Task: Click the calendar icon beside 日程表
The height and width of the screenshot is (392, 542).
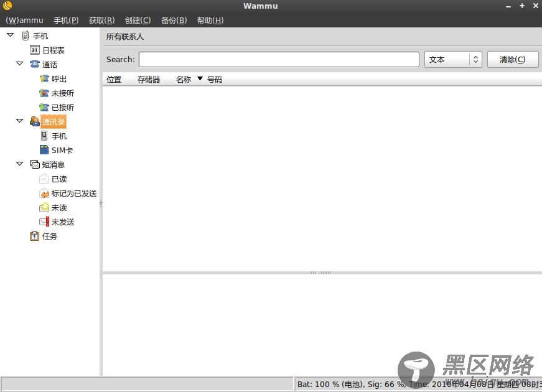Action: pyautogui.click(x=35, y=50)
